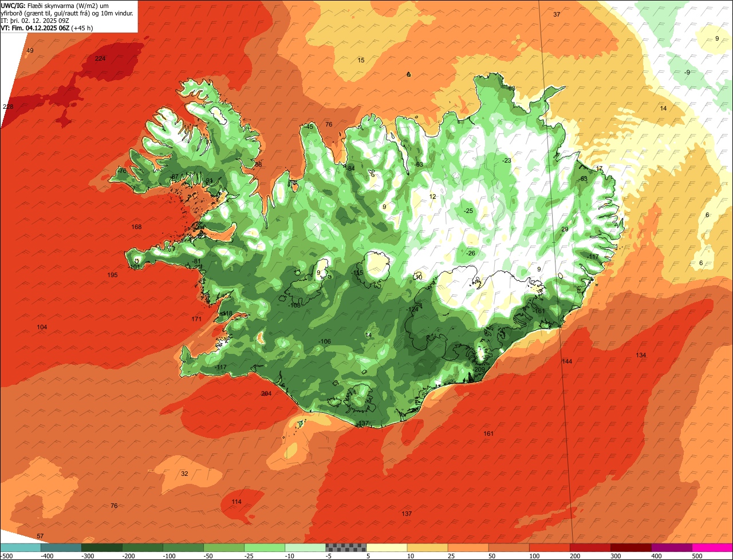Screen dimensions: 733x560
Task: Click the '224' value in the dark red patch
Action: 100,58
